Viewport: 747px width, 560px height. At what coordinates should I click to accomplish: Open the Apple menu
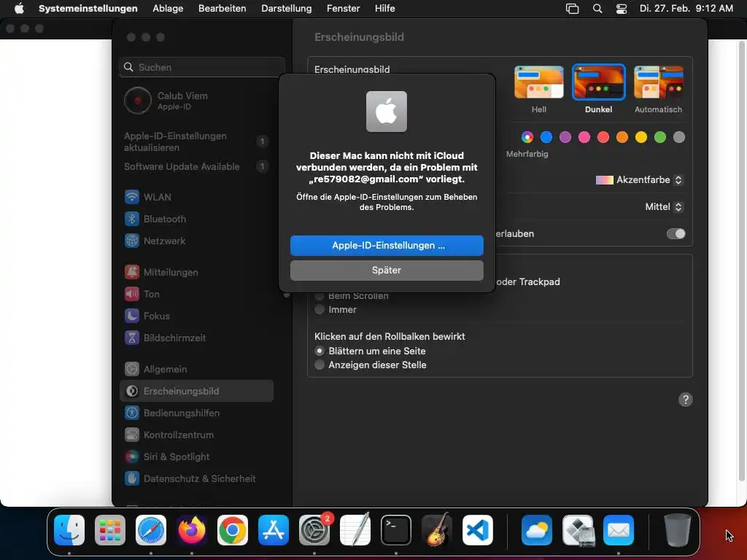point(19,9)
